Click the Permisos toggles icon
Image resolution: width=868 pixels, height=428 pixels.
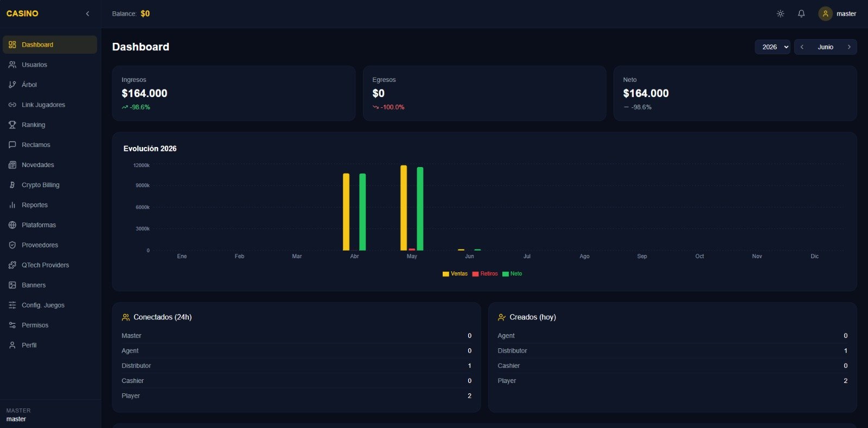[x=12, y=325]
